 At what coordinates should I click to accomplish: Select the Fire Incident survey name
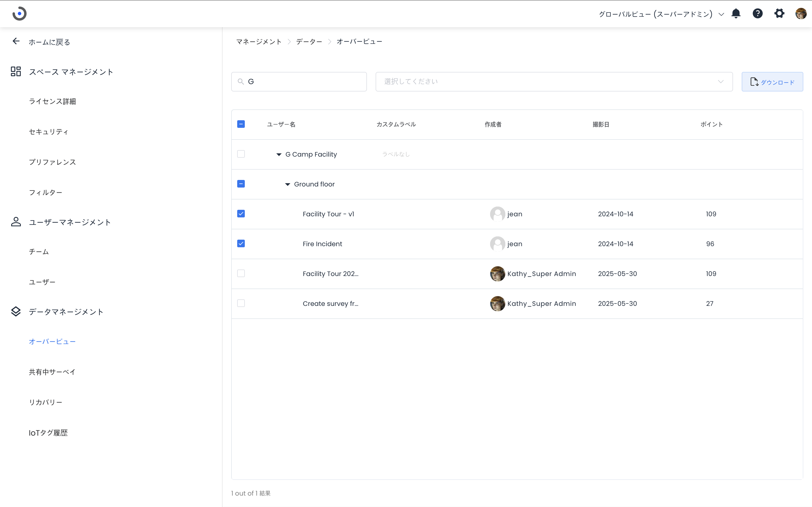(x=322, y=244)
